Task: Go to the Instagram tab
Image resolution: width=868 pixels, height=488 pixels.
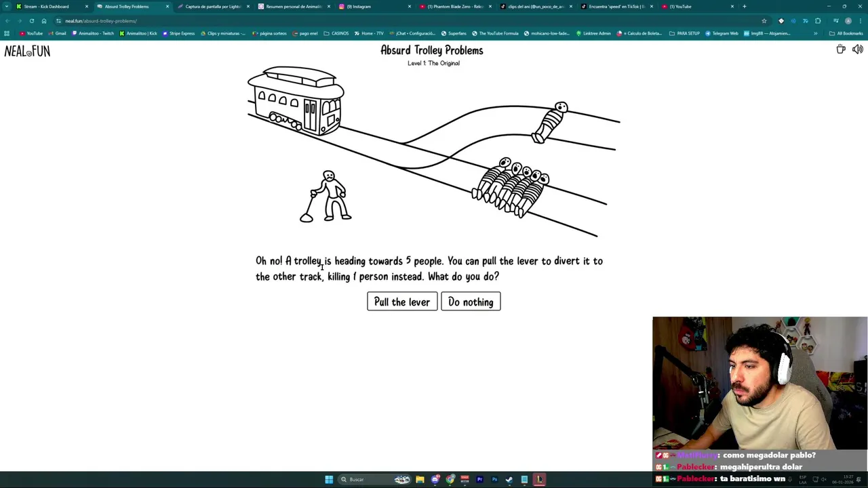Action: click(374, 6)
